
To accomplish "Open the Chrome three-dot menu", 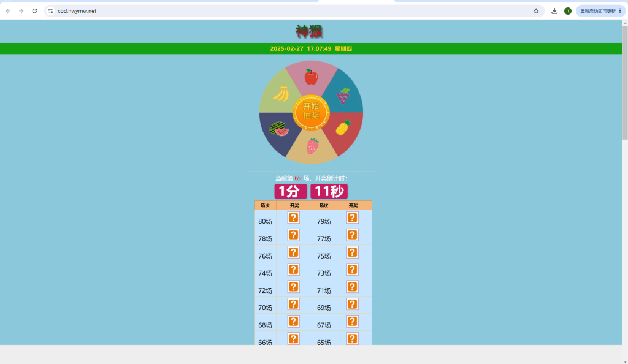I will pyautogui.click(x=620, y=11).
